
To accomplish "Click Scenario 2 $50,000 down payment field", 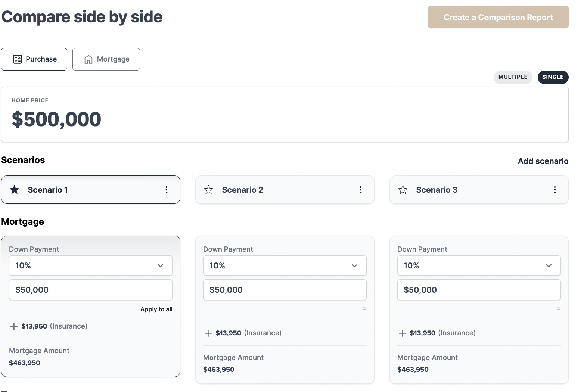I will click(285, 290).
